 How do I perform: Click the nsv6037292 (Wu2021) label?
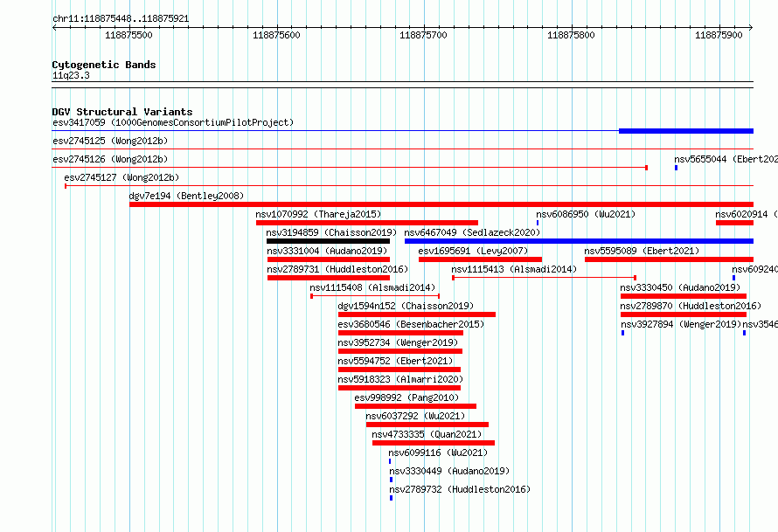415,416
